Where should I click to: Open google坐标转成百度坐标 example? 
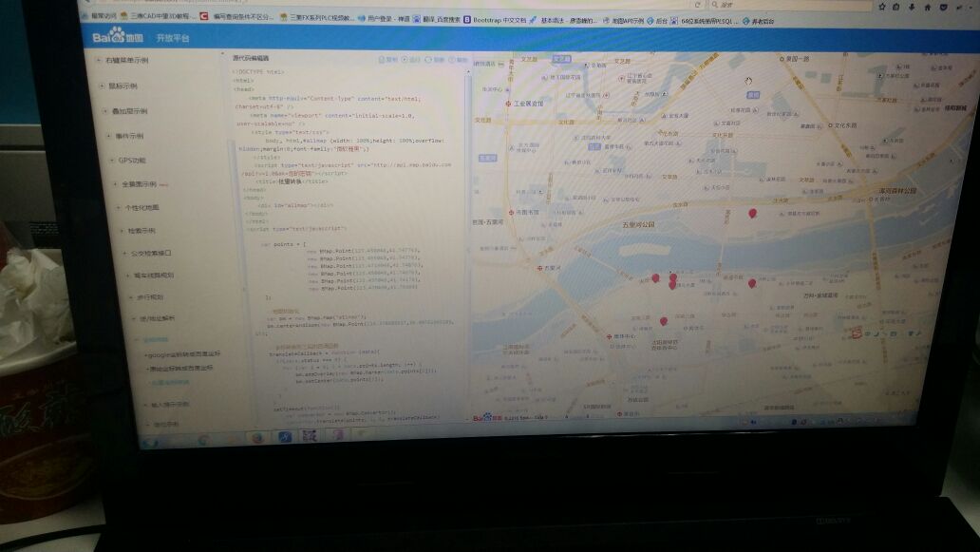point(183,353)
